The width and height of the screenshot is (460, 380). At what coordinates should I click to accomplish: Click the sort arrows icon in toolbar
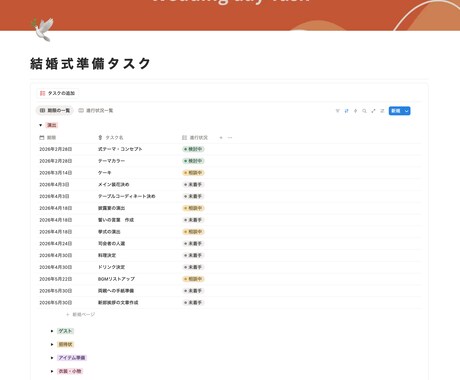pyautogui.click(x=346, y=111)
